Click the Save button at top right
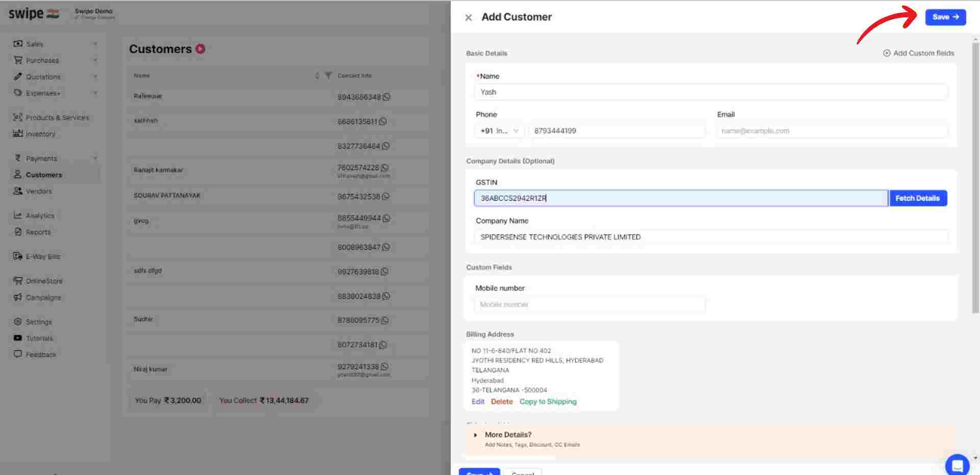Viewport: 980px width, 475px height. point(945,17)
